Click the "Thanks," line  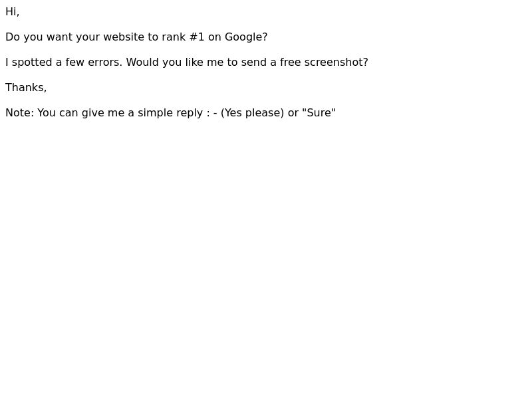[26, 88]
